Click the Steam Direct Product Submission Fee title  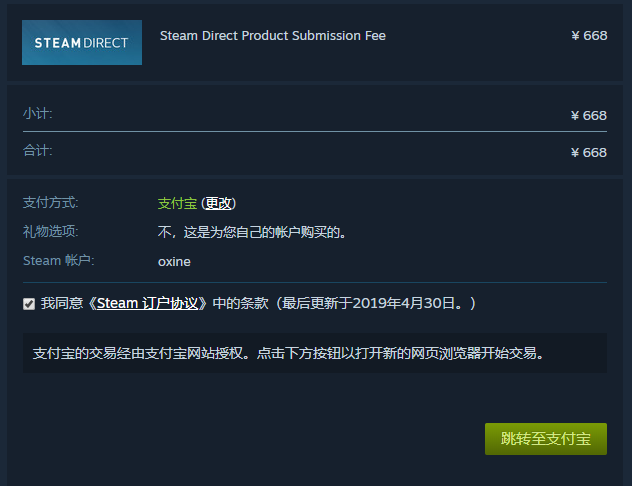[x=272, y=36]
